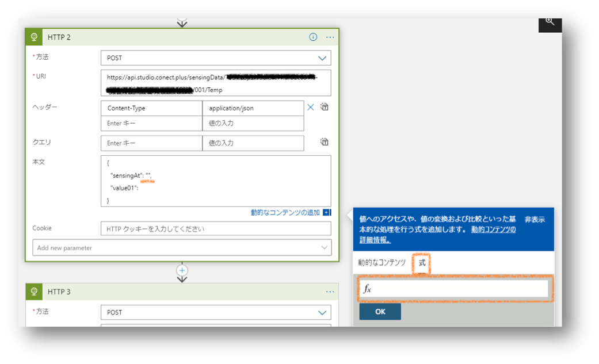Click the HTTP 3 title text
The image size is (599, 364).
coord(59,292)
